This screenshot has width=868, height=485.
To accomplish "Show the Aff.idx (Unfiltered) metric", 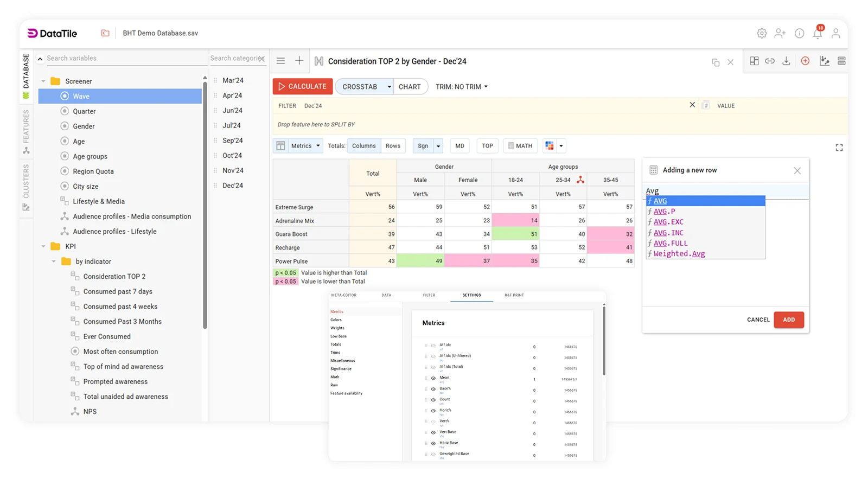I will point(433,356).
